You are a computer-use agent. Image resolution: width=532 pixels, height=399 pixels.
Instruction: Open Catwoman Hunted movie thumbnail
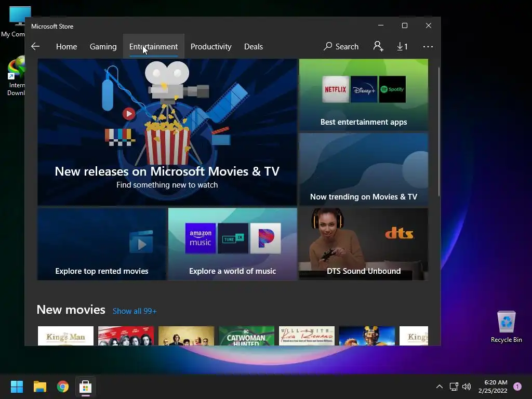point(246,336)
